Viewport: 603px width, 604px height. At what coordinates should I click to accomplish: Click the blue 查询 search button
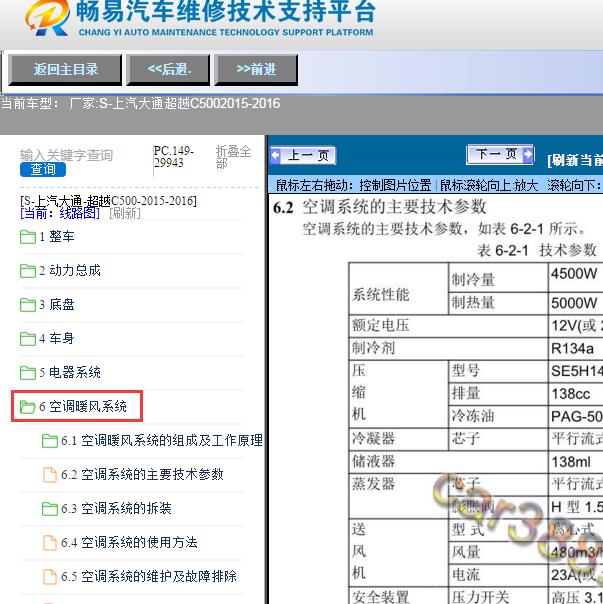coord(43,169)
